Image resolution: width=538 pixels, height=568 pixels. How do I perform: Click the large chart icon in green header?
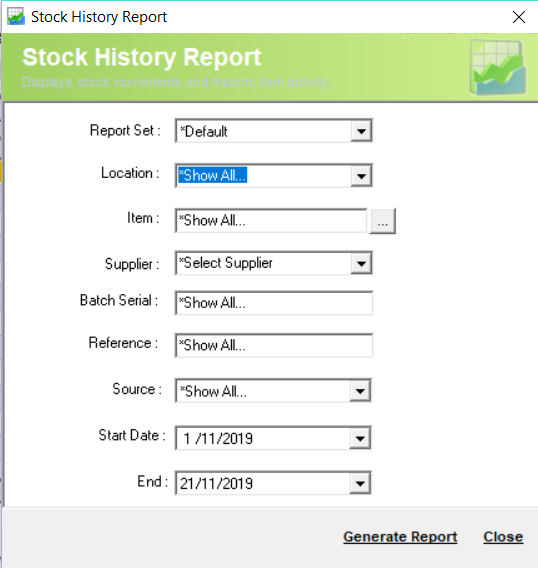pos(498,67)
